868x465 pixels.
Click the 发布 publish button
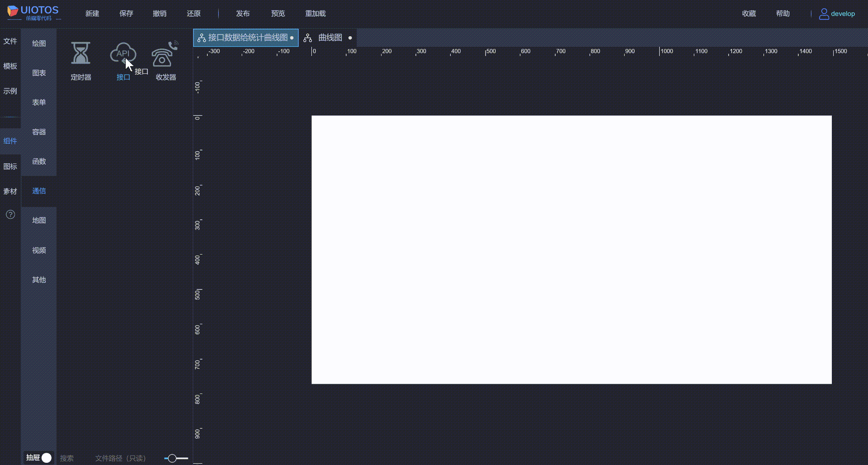(243, 13)
